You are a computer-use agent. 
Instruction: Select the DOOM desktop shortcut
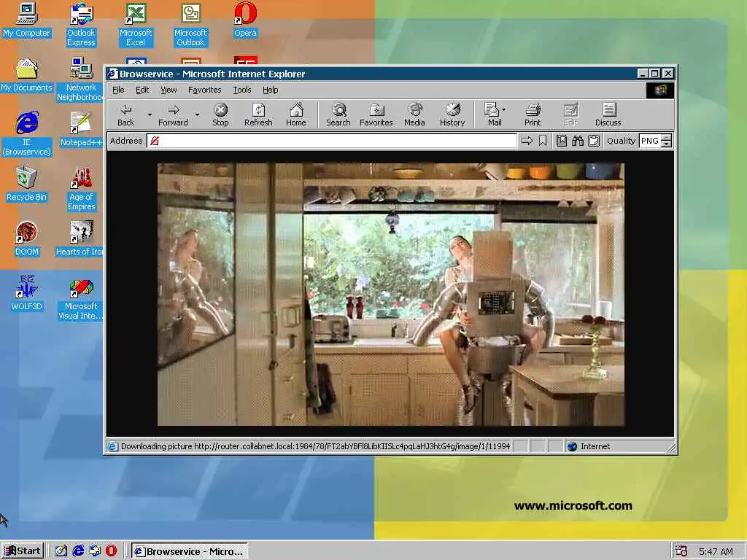(x=27, y=239)
